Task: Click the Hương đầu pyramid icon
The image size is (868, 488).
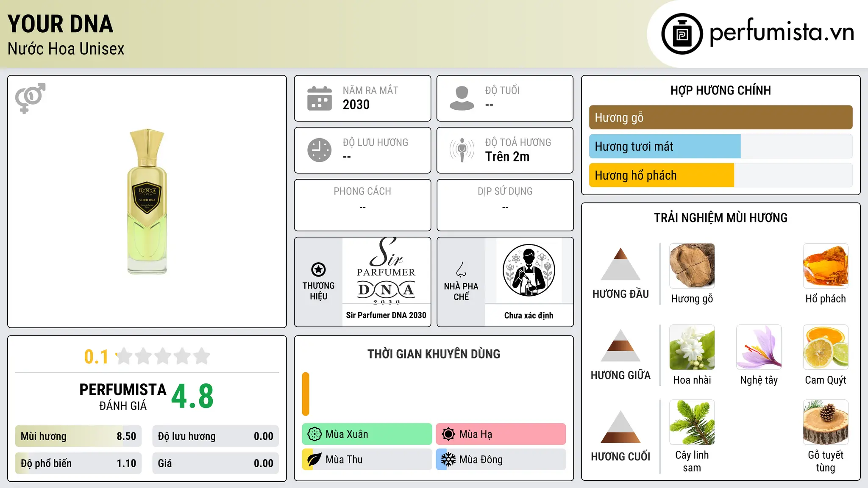Action: (620, 263)
